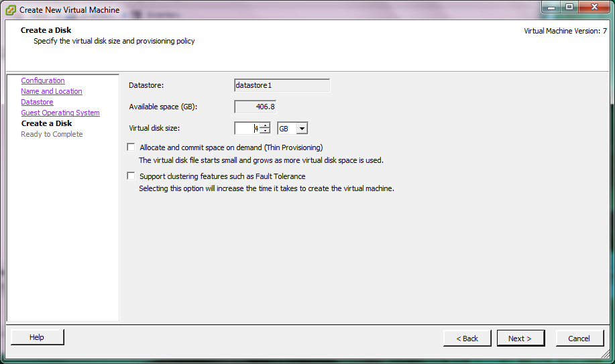Click the Ready to Complete step
Image resolution: width=615 pixels, height=364 pixels.
[52, 134]
